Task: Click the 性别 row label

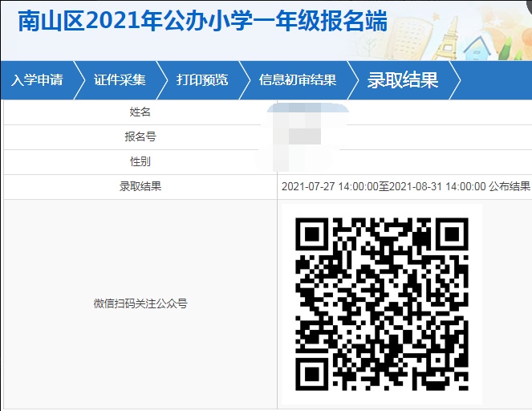Action: (x=140, y=161)
